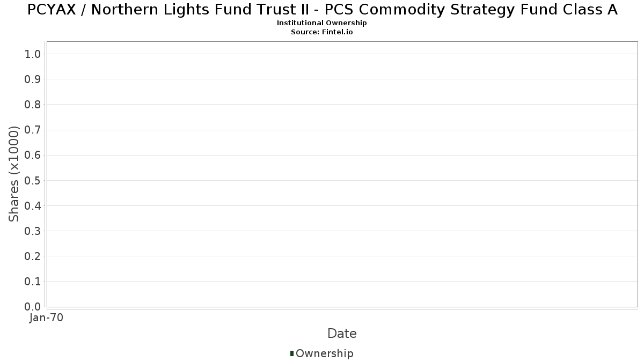Image resolution: width=644 pixels, height=362 pixels.
Task: Click the 0.3 y-axis tick label
Action: coord(33,231)
